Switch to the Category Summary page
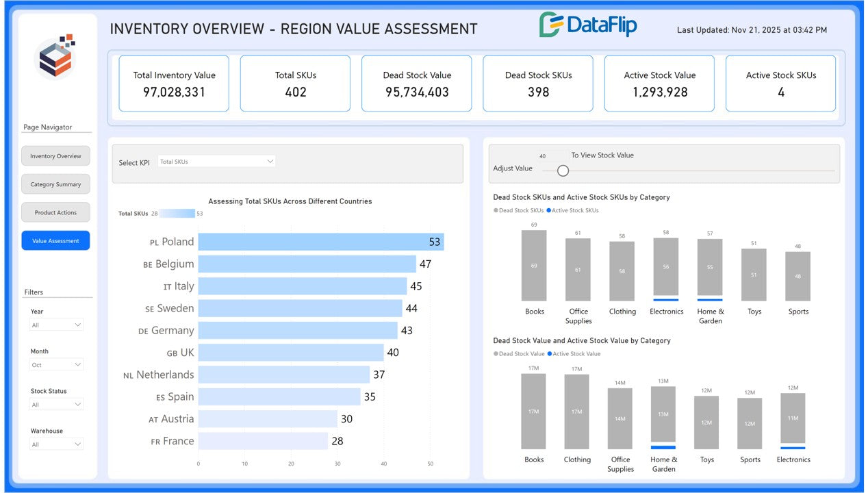Viewport: 868px width, 493px height. pos(55,184)
